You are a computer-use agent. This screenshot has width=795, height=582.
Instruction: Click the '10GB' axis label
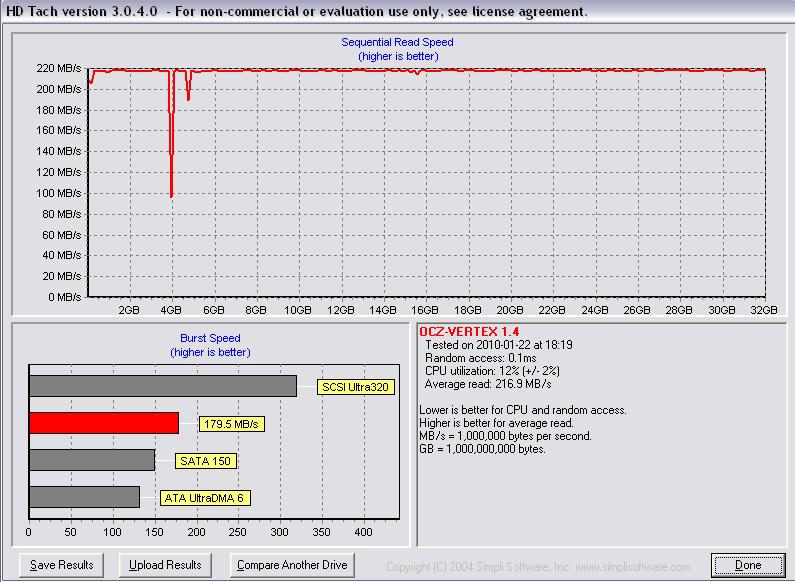coord(298,310)
